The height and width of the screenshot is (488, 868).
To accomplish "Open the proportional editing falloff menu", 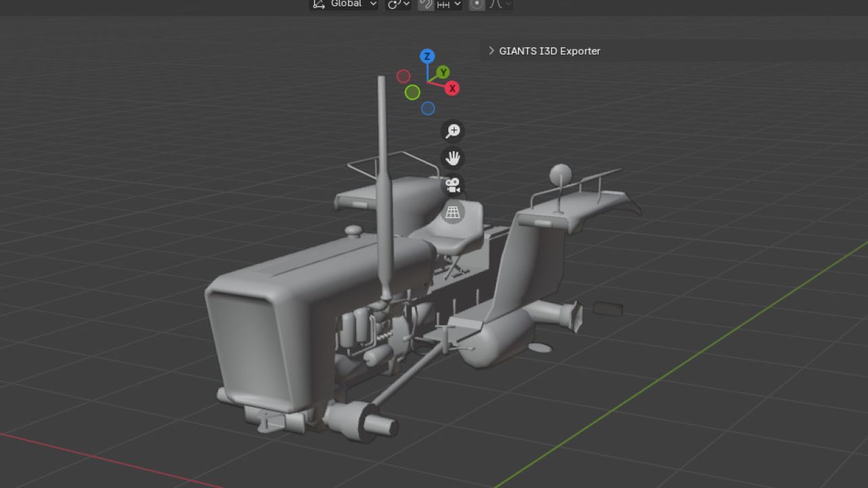I will [x=500, y=4].
